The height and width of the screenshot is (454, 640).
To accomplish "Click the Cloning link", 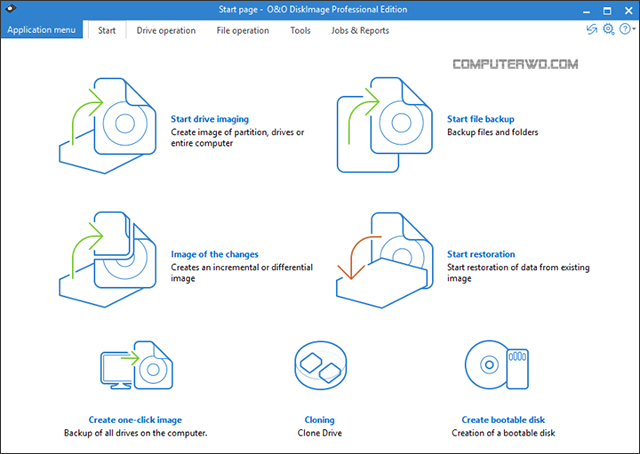I will (x=320, y=420).
